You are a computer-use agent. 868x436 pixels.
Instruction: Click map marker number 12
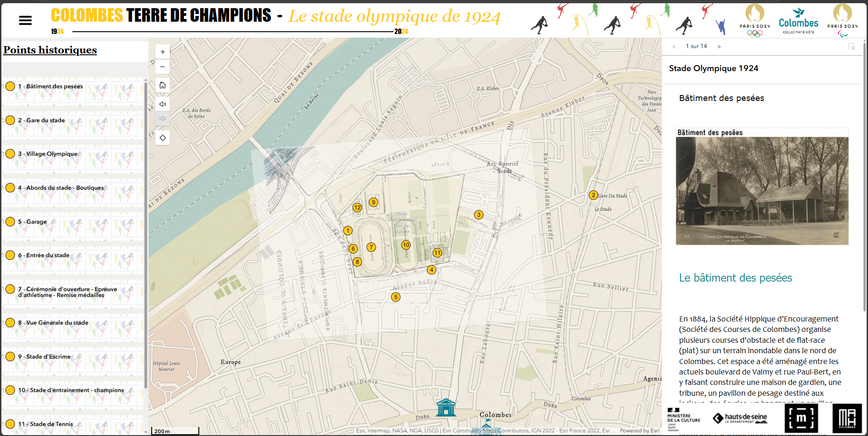357,207
